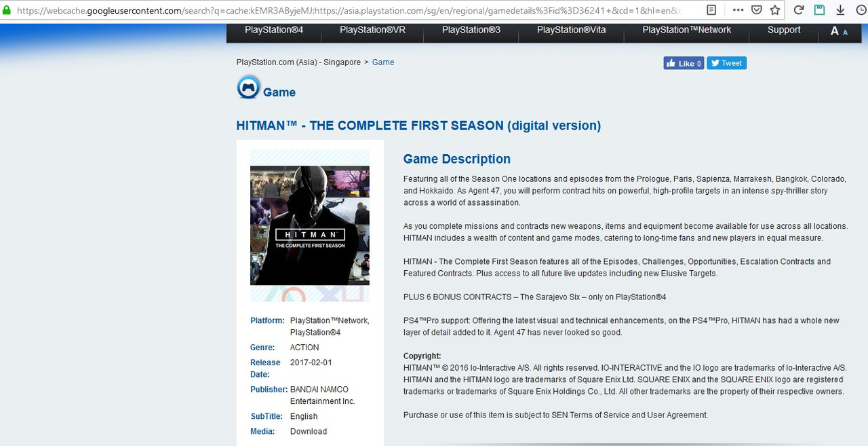868x446 pixels.
Task: Click the Game Description heading
Action: [x=457, y=160]
